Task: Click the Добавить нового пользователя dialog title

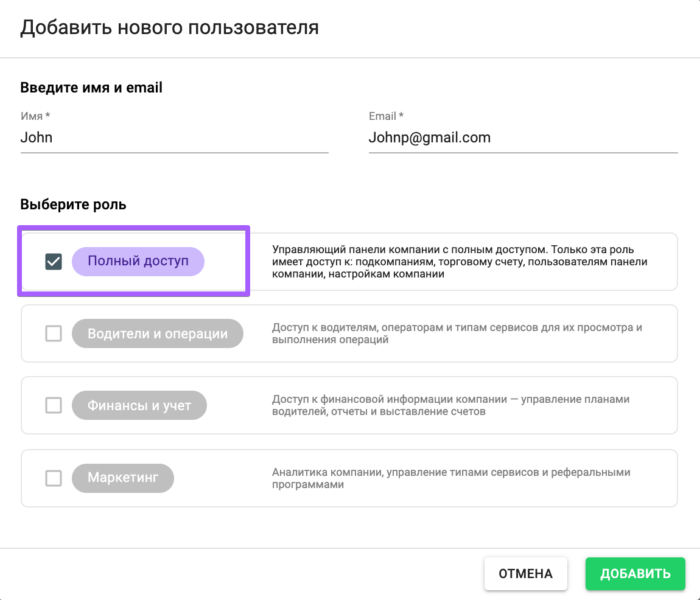Action: tap(169, 28)
